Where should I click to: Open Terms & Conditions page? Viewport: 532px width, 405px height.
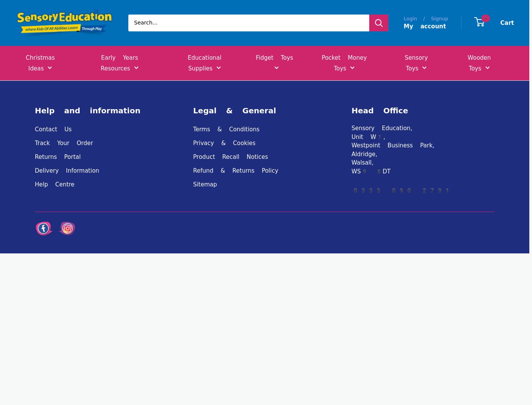226,129
